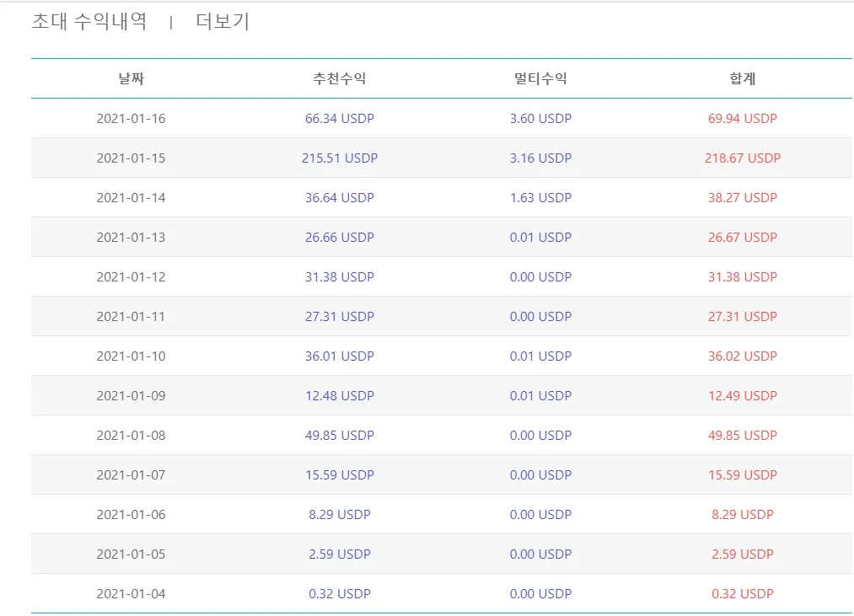The height and width of the screenshot is (616, 854).
Task: Select the date 2021-01-08
Action: (132, 435)
